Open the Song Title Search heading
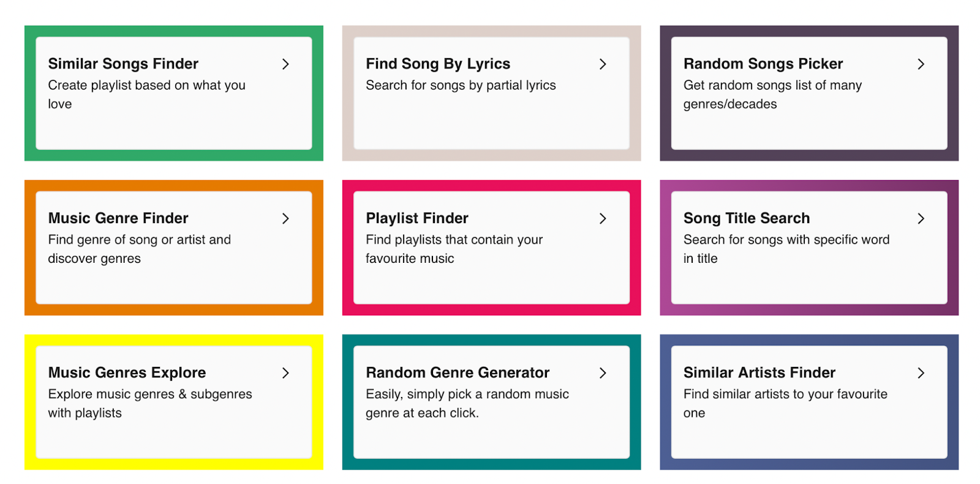This screenshot has height=484, width=980. pyautogui.click(x=747, y=218)
